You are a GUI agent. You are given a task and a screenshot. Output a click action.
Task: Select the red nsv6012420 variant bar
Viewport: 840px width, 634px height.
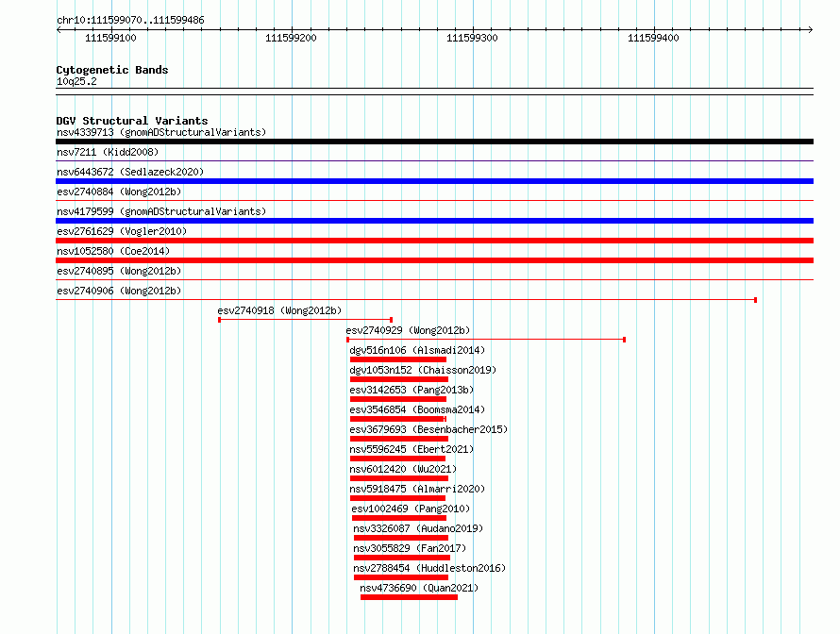399,478
